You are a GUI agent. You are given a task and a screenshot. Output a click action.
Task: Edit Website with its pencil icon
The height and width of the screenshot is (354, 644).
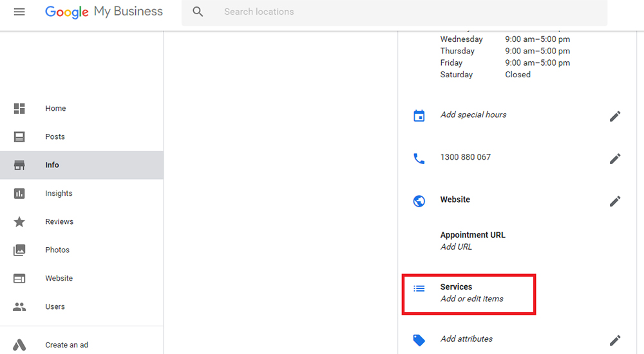point(615,201)
